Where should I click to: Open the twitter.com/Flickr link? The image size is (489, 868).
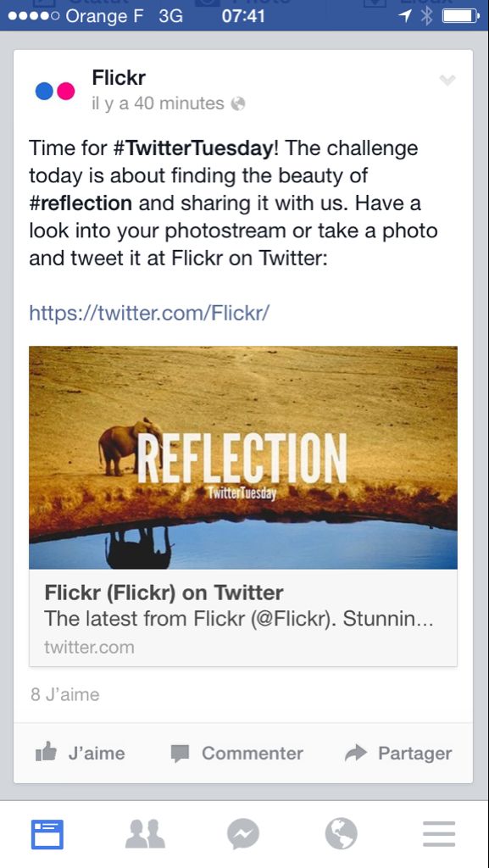click(149, 313)
